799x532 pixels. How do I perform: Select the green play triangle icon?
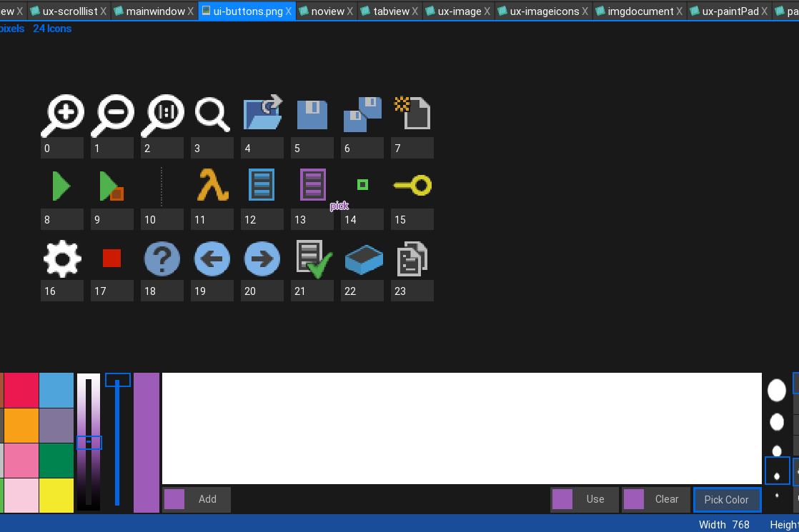(61, 186)
